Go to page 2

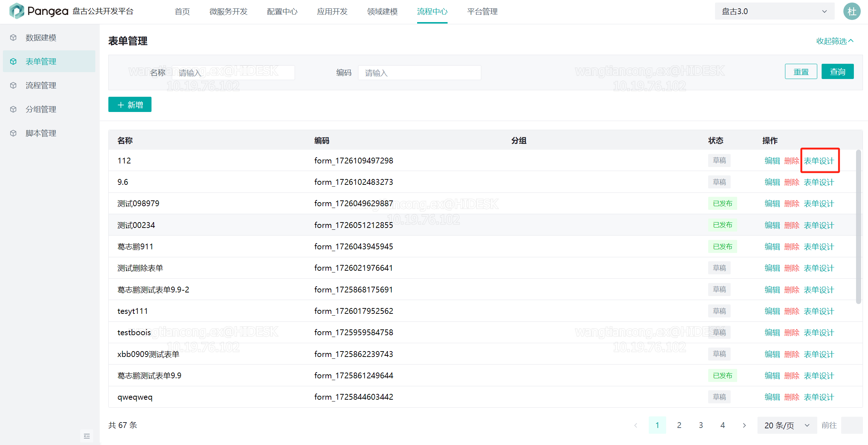(x=679, y=425)
